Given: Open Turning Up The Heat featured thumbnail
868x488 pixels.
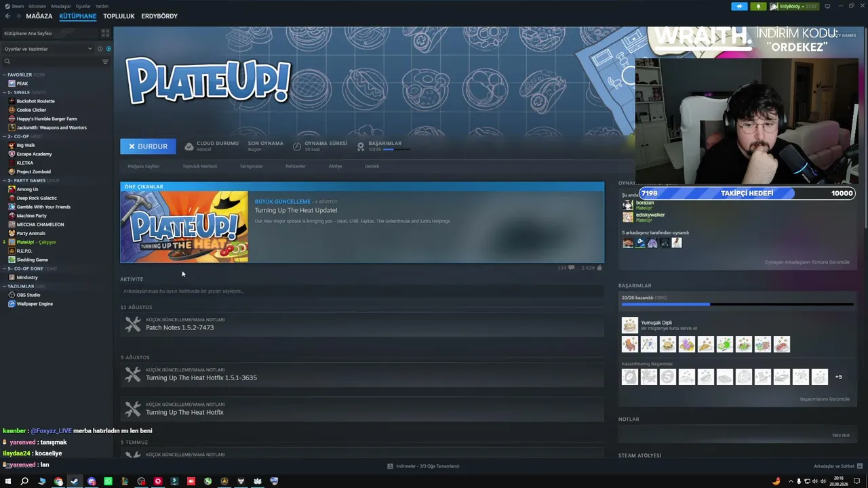Looking at the screenshot, I should coord(184,226).
